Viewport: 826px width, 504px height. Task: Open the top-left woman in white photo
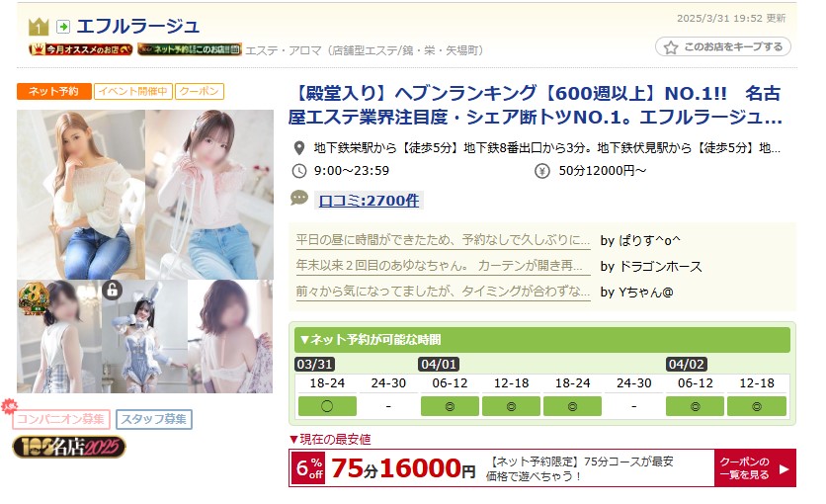81,195
